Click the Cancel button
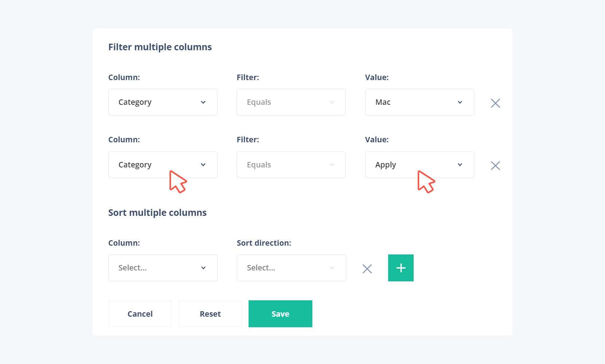 (140, 314)
